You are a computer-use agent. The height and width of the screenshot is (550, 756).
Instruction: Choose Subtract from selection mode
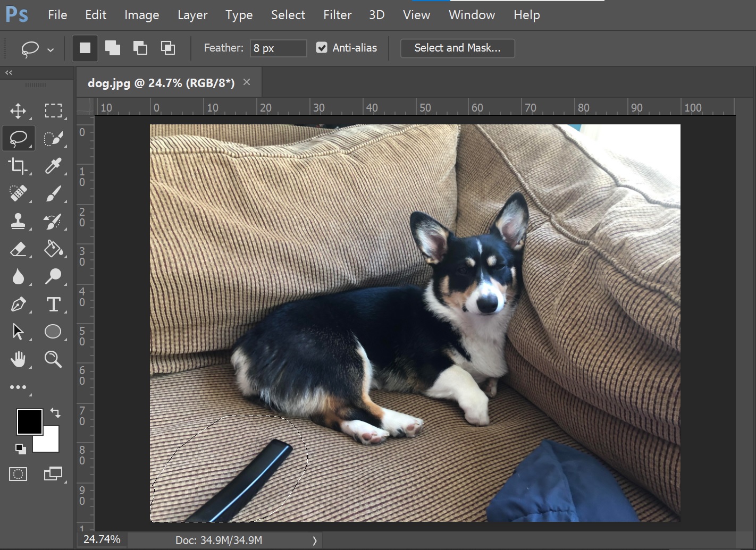pyautogui.click(x=140, y=48)
